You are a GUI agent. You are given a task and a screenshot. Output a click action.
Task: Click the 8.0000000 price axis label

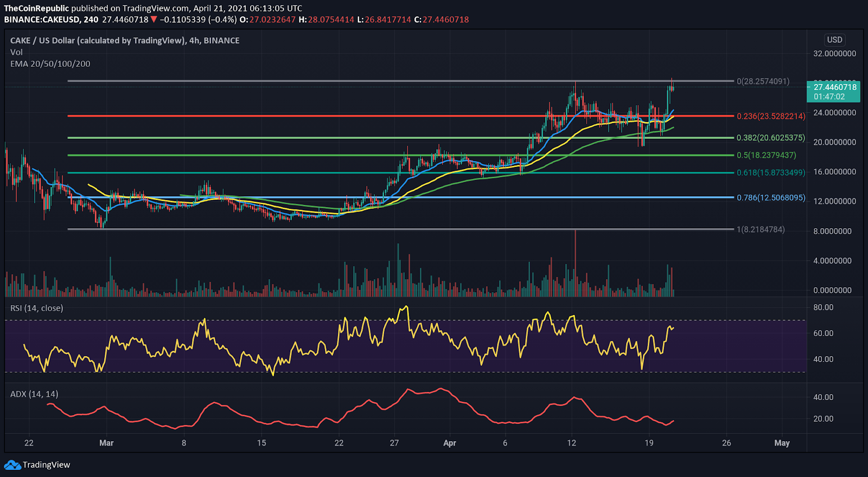(x=832, y=231)
